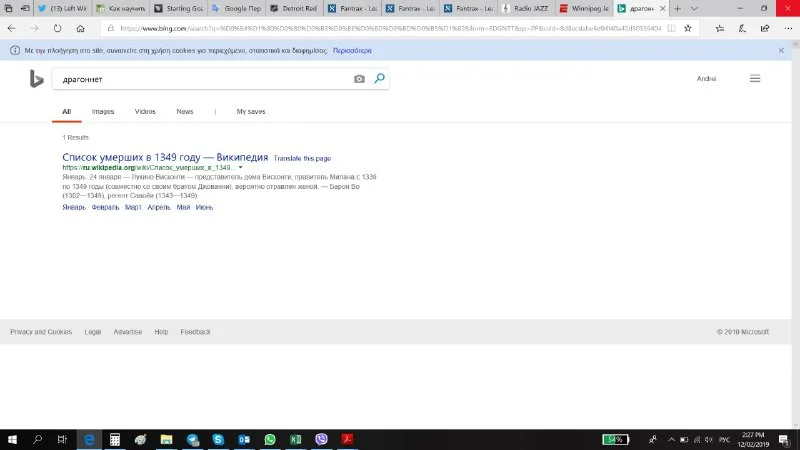The height and width of the screenshot is (450, 800).
Task: Click the Bing logo icon
Action: (36, 79)
